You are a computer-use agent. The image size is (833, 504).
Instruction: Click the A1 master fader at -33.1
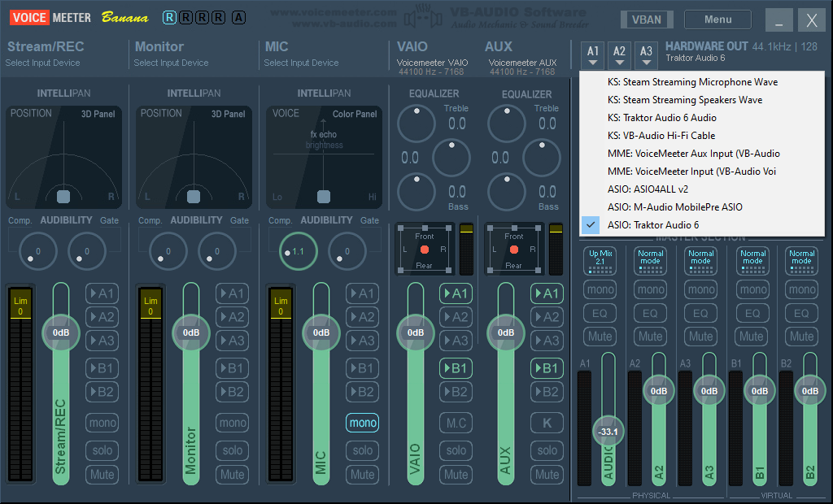[x=608, y=432]
